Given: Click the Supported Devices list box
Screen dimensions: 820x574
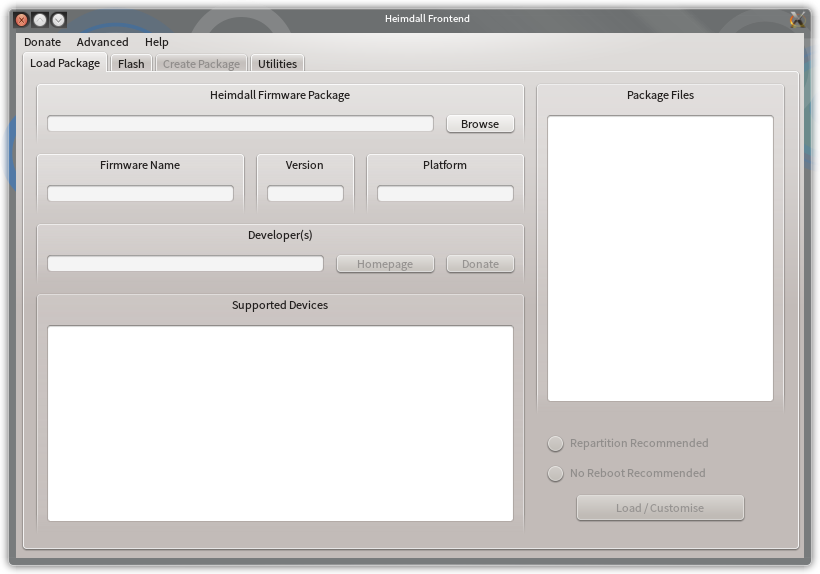Looking at the screenshot, I should pos(280,423).
